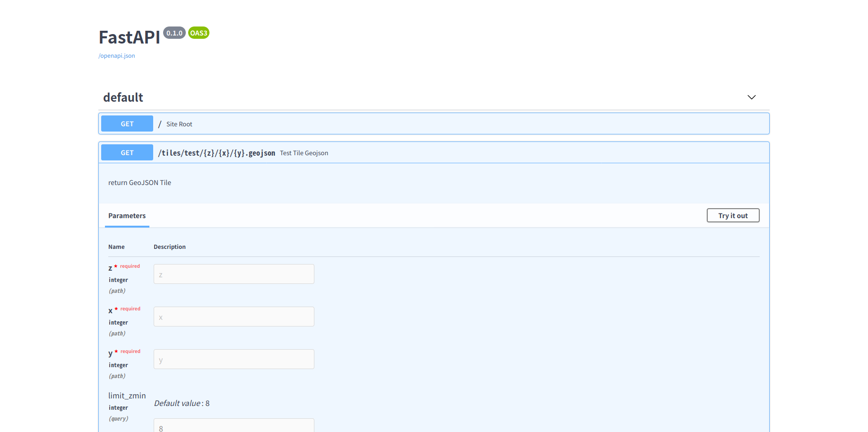Click the z parameter input field
868x432 pixels.
tap(234, 274)
